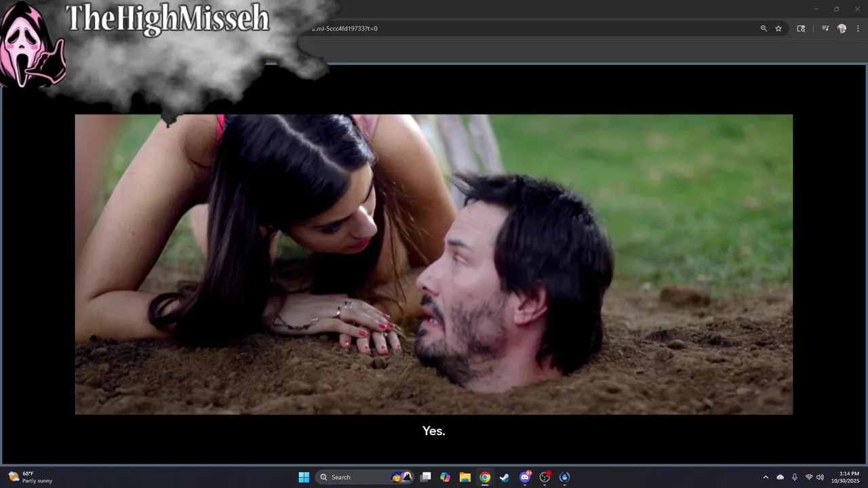Open Steam from the taskbar
Viewport: 868px width, 488px height.
pos(505,477)
